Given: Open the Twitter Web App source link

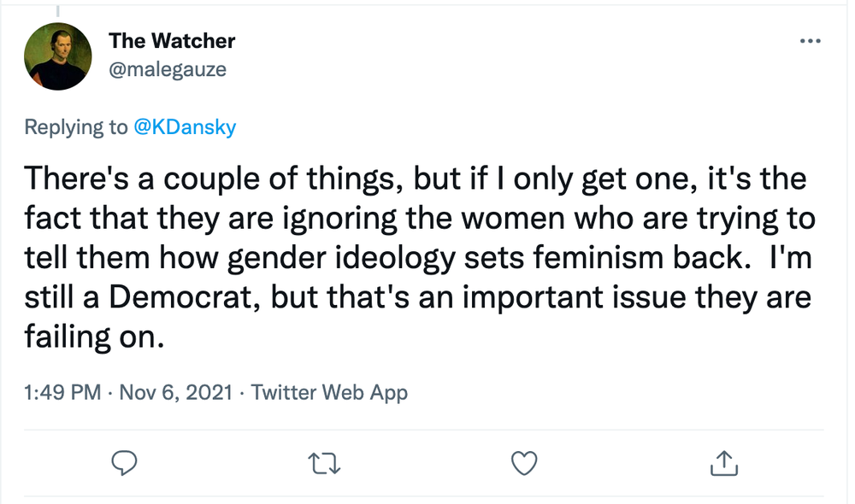Looking at the screenshot, I should point(329,392).
